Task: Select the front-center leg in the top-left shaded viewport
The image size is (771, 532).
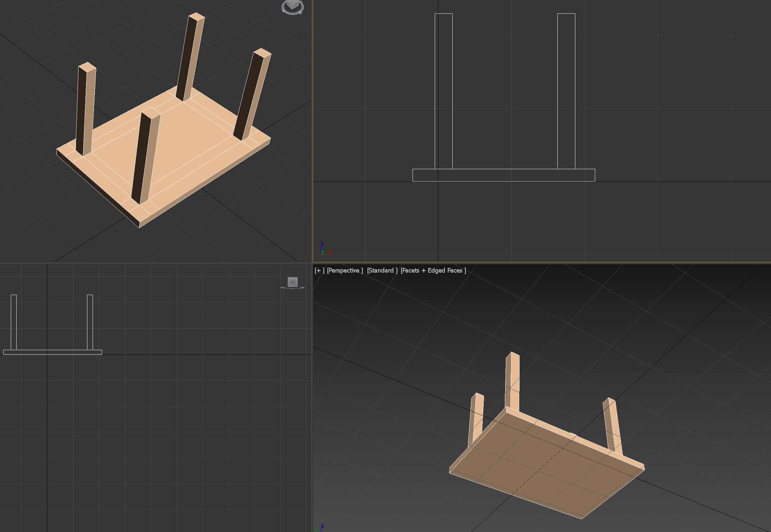Action: (146, 157)
